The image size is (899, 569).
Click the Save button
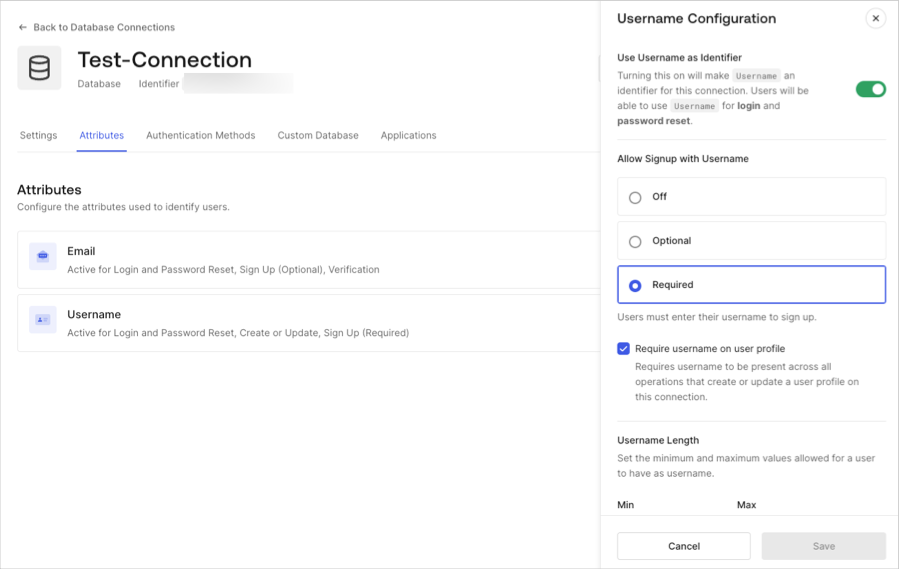pyautogui.click(x=823, y=546)
